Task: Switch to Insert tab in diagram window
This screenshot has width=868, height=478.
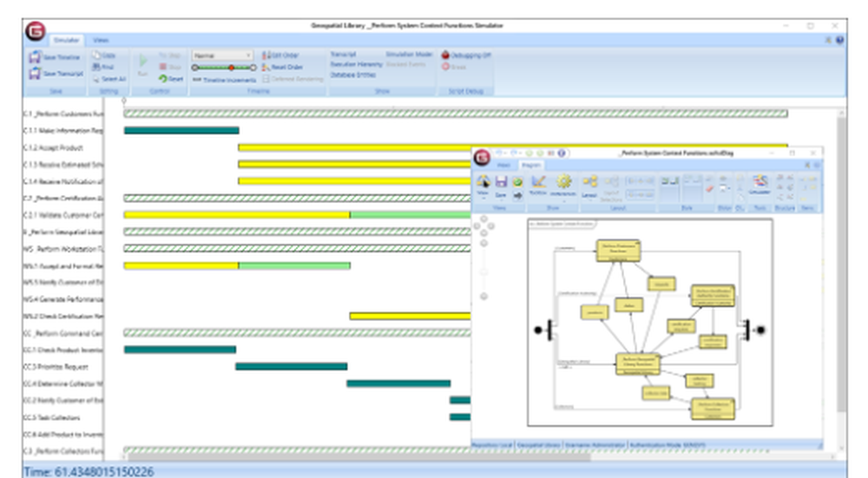Action: [503, 165]
